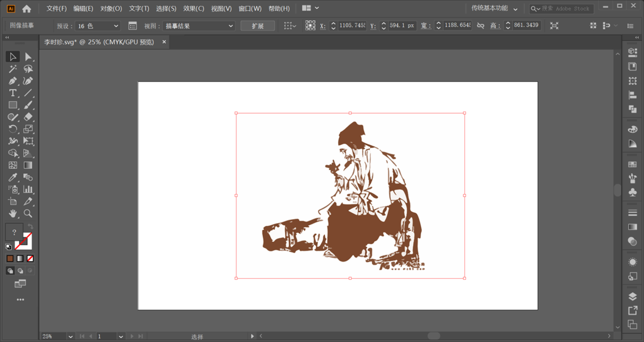
Task: Select the Type tool
Action: pyautogui.click(x=13, y=93)
